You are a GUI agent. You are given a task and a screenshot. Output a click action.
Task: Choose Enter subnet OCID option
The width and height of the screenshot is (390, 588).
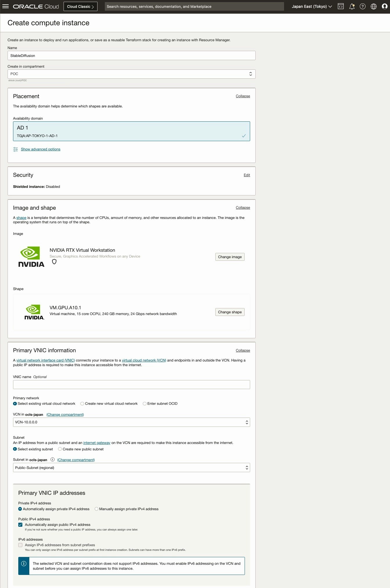(145, 404)
